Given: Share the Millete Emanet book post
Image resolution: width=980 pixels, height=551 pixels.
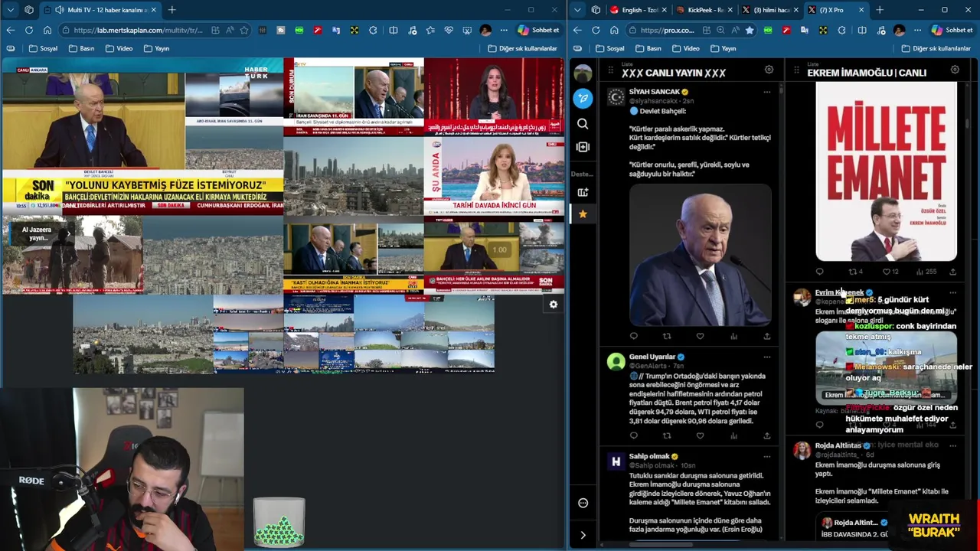Looking at the screenshot, I should (x=952, y=272).
